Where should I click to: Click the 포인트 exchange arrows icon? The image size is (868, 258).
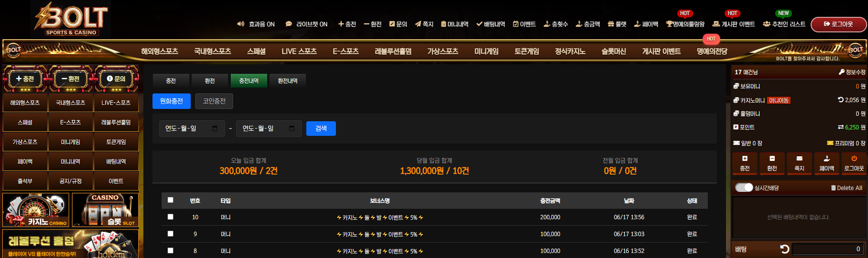(x=841, y=127)
